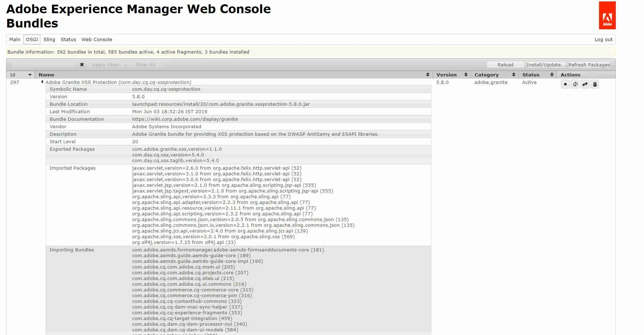Sort bundles by Category column

click(x=513, y=75)
